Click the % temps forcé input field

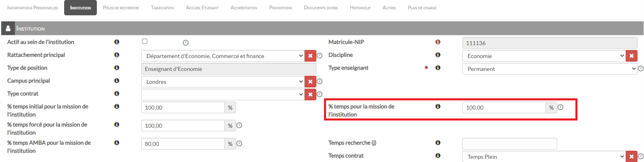click(x=183, y=126)
